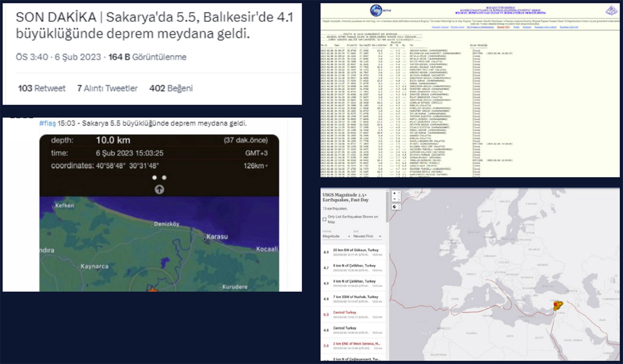Zoom in on the USGS map
623x364 pixels.
click(394, 193)
